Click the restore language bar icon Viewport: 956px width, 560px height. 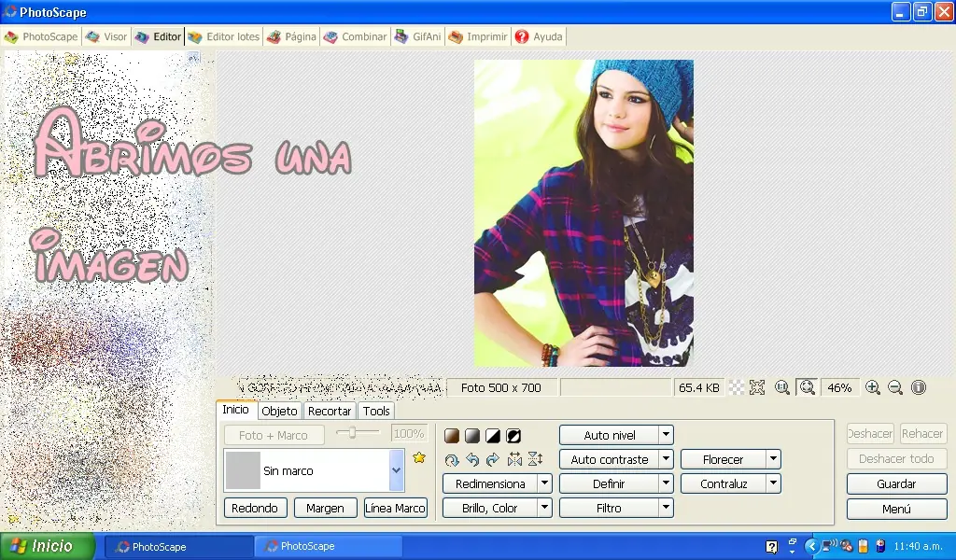792,541
